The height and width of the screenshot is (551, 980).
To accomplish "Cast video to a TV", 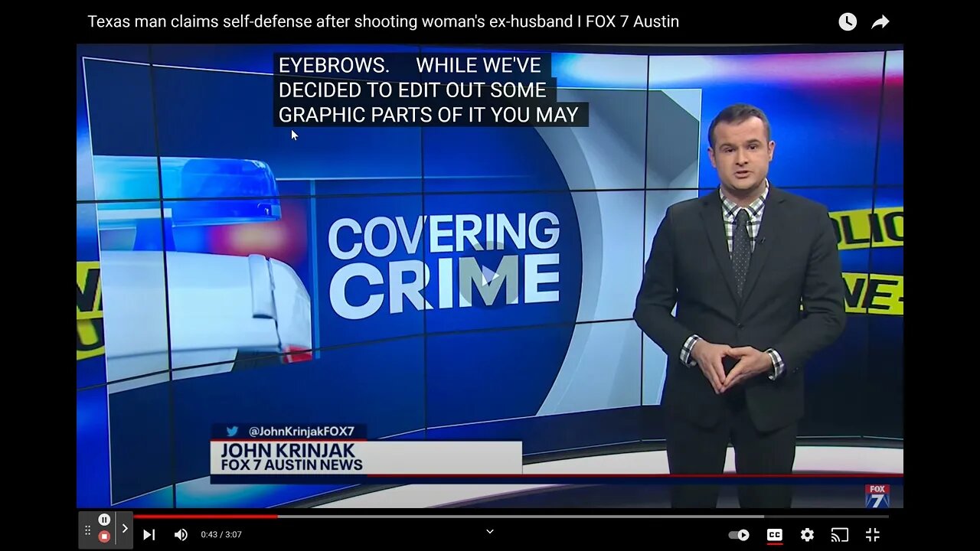I will [840, 535].
